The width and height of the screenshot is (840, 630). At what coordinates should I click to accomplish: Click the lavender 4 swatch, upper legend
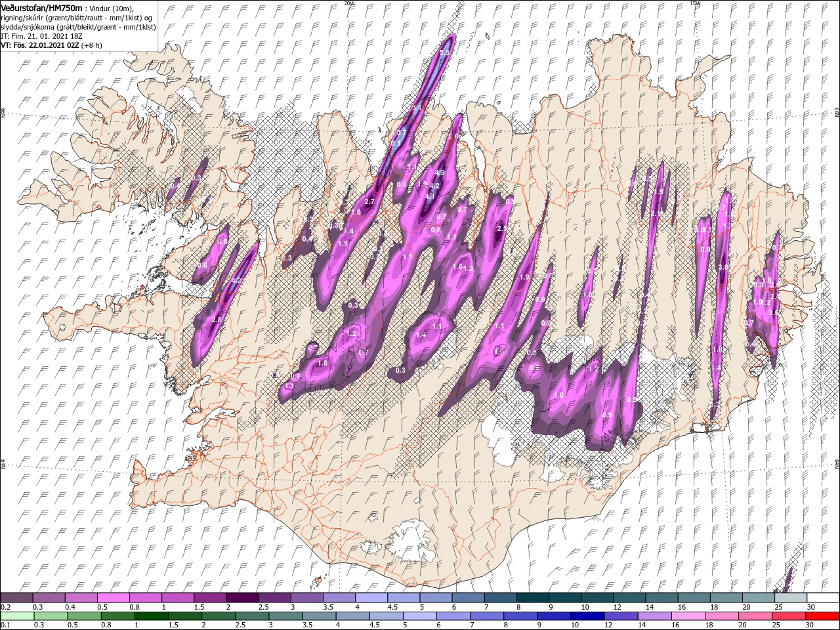(371, 598)
